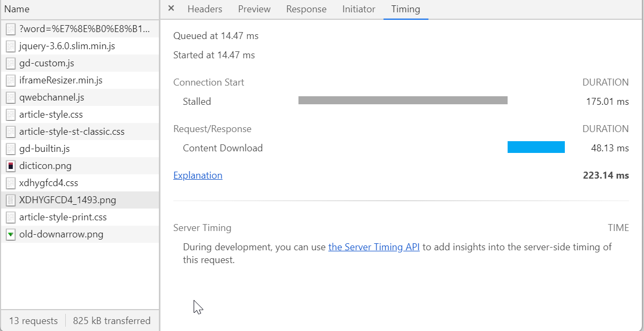
Task: Switch to the Headers tab
Action: 205,9
